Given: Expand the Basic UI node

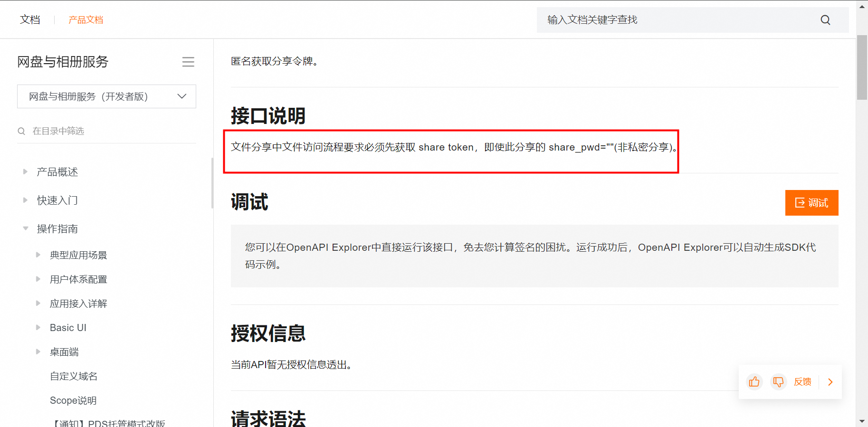Looking at the screenshot, I should (x=38, y=327).
